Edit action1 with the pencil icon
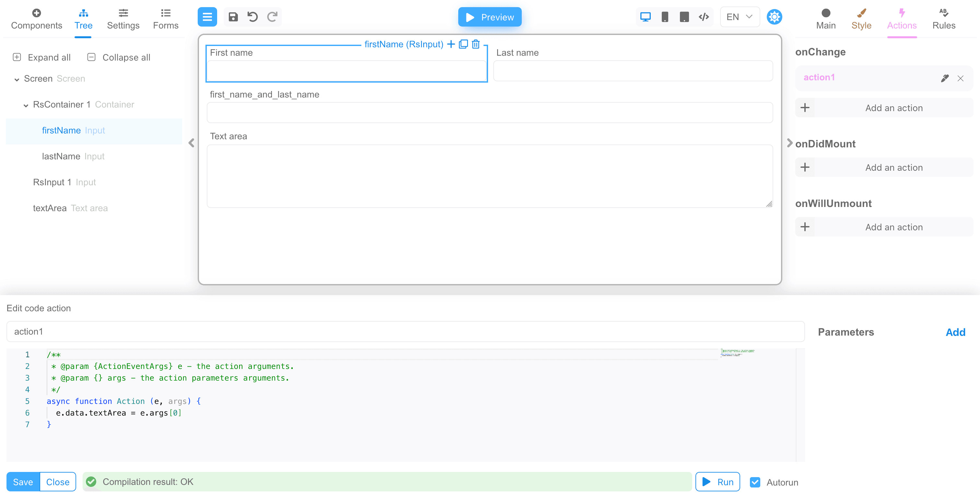Screen dimensions: 980x504 click(944, 78)
